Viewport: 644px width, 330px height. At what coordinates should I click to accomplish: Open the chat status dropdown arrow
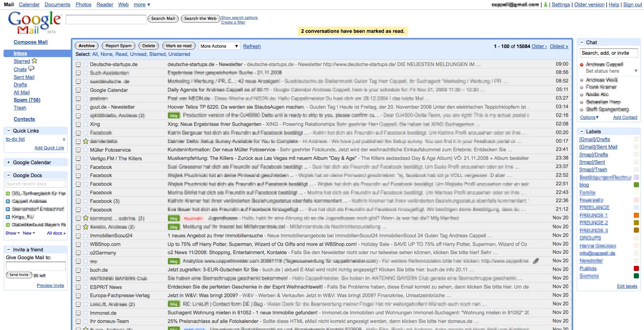click(x=636, y=71)
